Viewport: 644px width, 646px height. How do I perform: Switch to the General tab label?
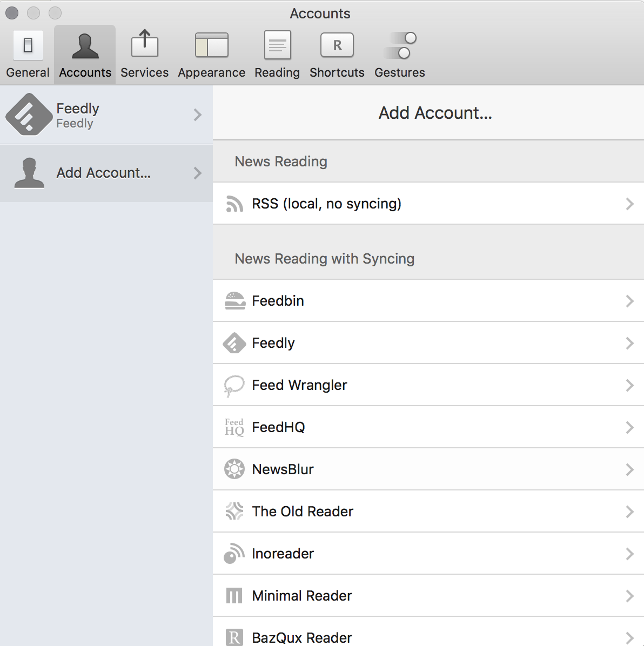pos(28,72)
